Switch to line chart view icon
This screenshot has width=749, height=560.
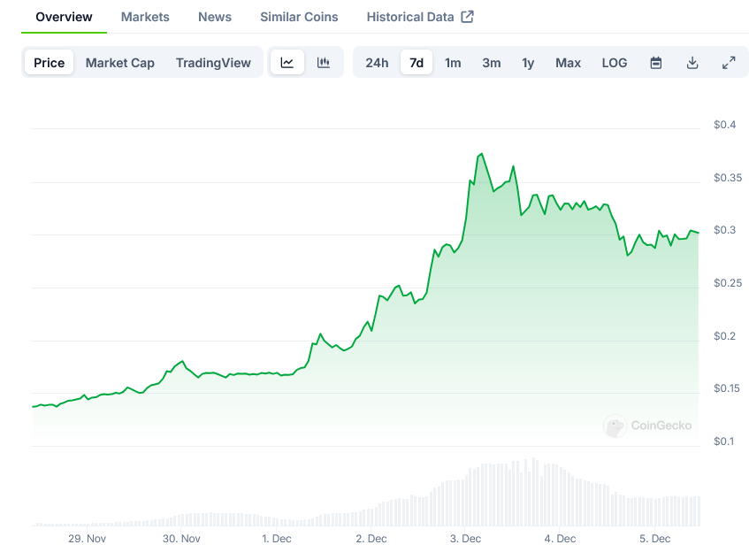[x=287, y=63]
